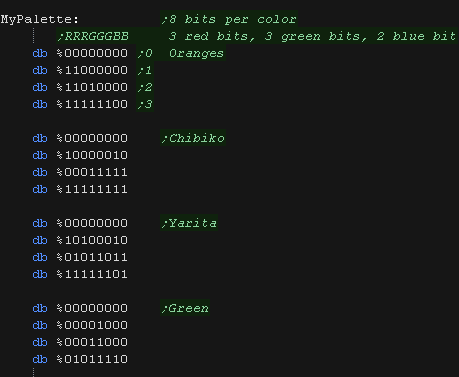Place cursor in value %11111111
The image size is (459, 377).
click(x=92, y=189)
